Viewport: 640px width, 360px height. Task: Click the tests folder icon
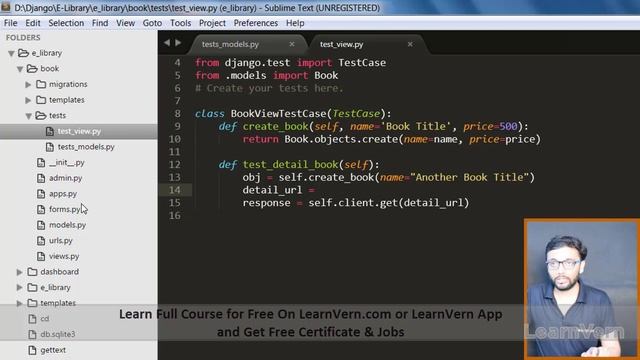point(40,115)
